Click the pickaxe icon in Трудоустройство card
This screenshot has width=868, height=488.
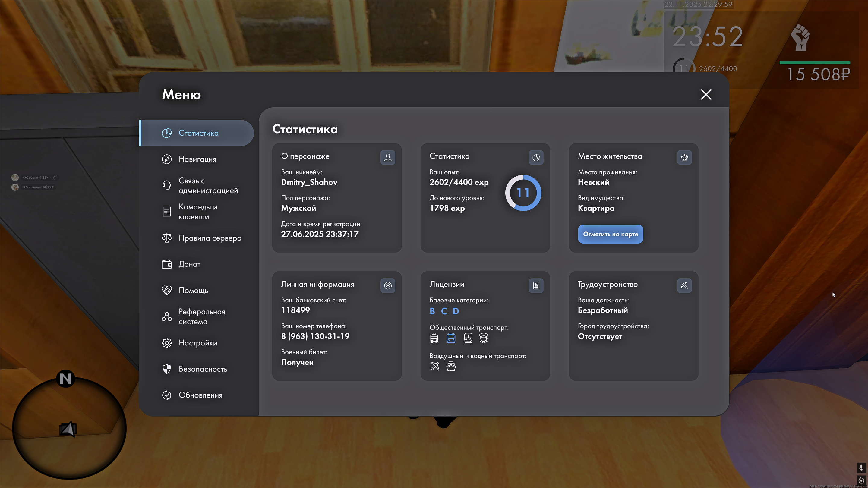pyautogui.click(x=684, y=285)
